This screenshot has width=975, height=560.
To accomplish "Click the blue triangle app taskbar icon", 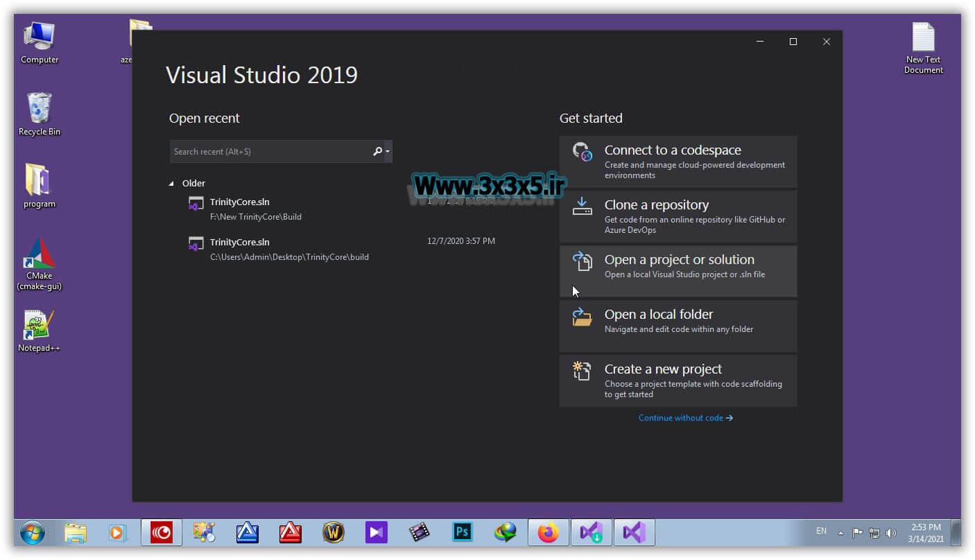I will pos(248,532).
